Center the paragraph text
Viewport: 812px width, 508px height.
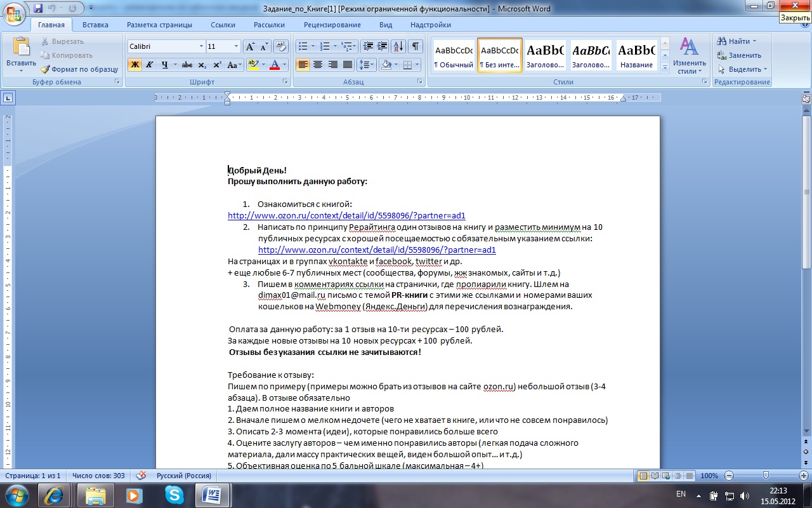point(318,65)
